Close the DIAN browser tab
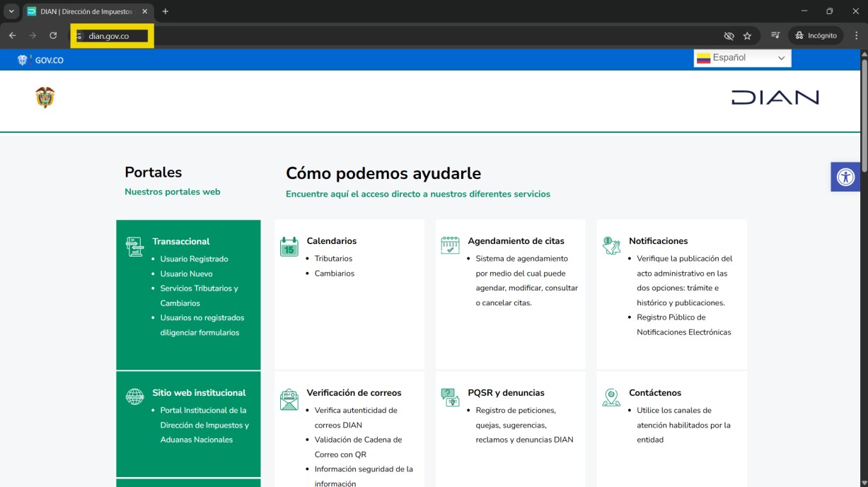Screen dimensions: 868x487 pos(144,11)
